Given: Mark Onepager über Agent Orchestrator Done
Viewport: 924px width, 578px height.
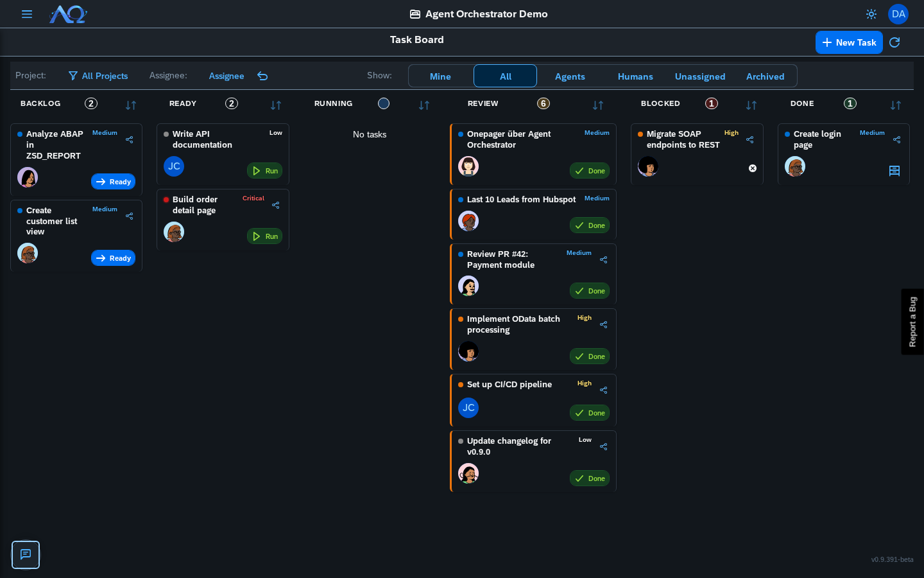Looking at the screenshot, I should click(x=590, y=171).
